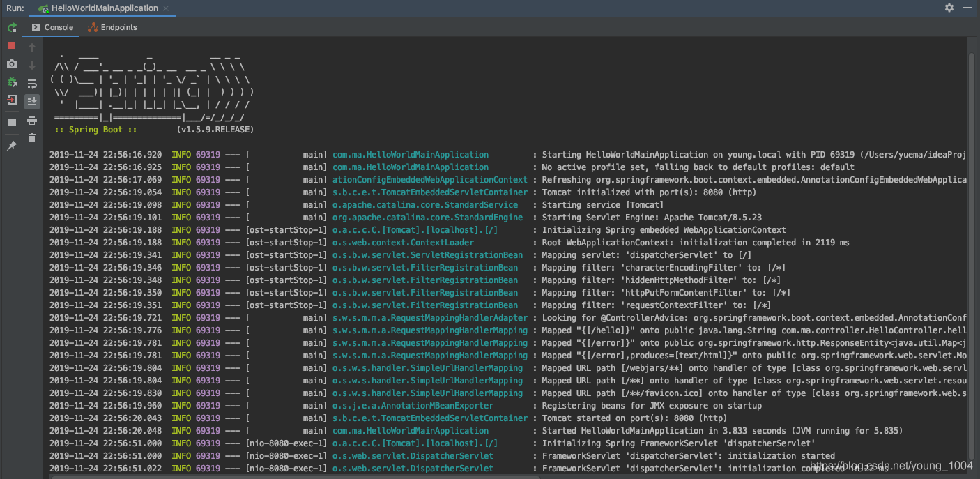Click 'No active profile set' log message

[593, 167]
